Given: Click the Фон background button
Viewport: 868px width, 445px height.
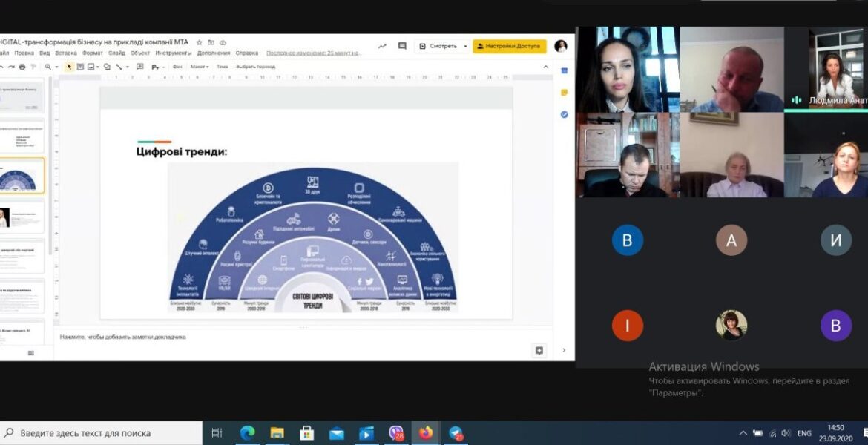Looking at the screenshot, I should [x=177, y=67].
